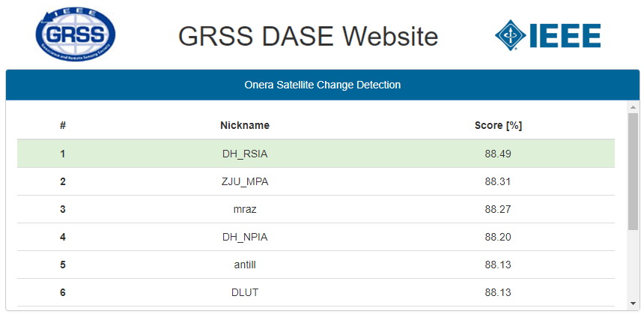This screenshot has height=317, width=644.
Task: Click the DLUT nickname
Action: [245, 292]
